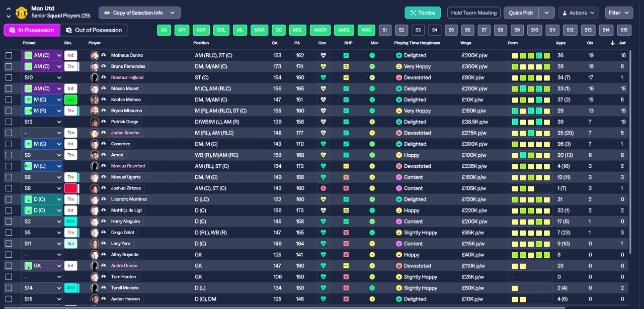The image size is (644, 309).
Task: Click Joshua Zirkzee's condition icon
Action: pos(323,188)
